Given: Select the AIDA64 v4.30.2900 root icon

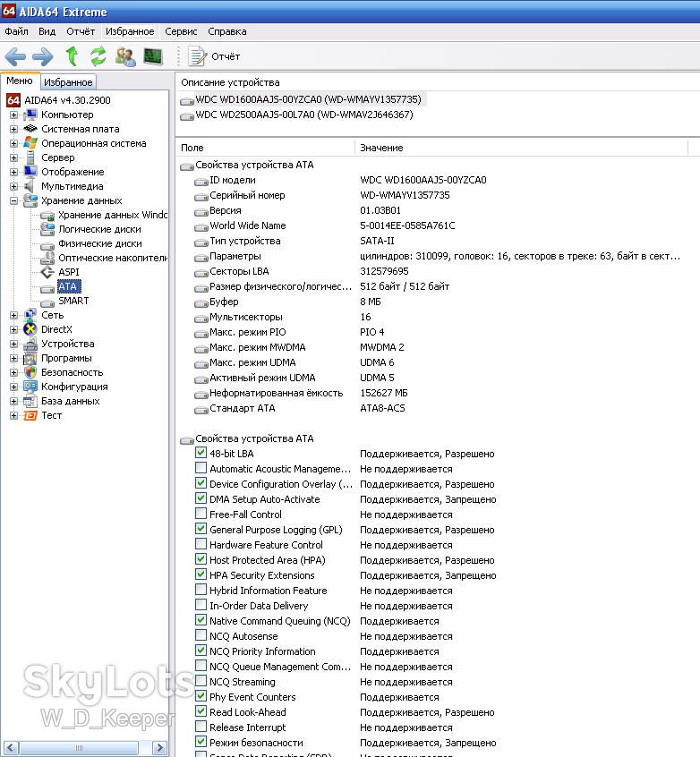Looking at the screenshot, I should tap(13, 100).
